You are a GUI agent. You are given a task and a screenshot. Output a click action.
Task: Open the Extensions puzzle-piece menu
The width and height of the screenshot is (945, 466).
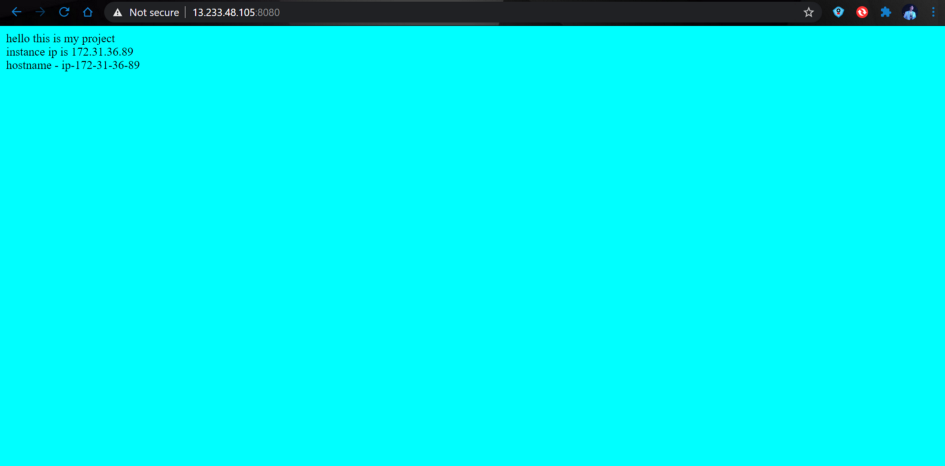click(885, 12)
